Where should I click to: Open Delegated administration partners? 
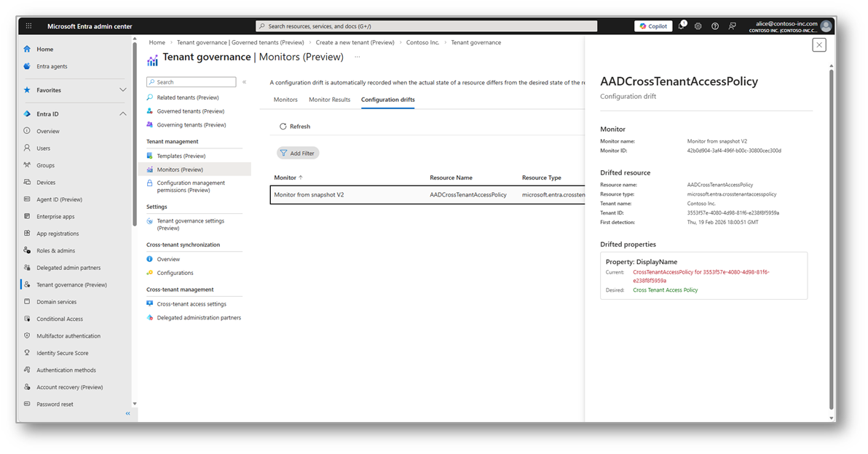(199, 318)
